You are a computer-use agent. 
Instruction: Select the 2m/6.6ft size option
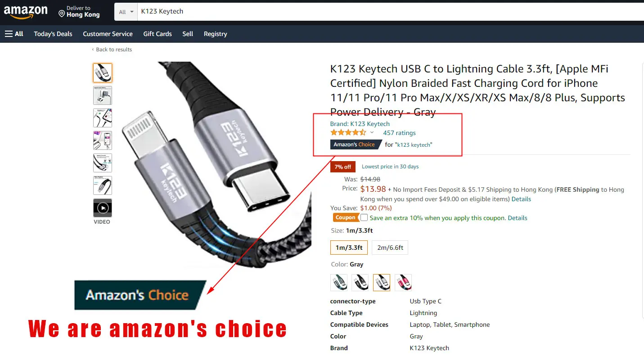pos(390,248)
